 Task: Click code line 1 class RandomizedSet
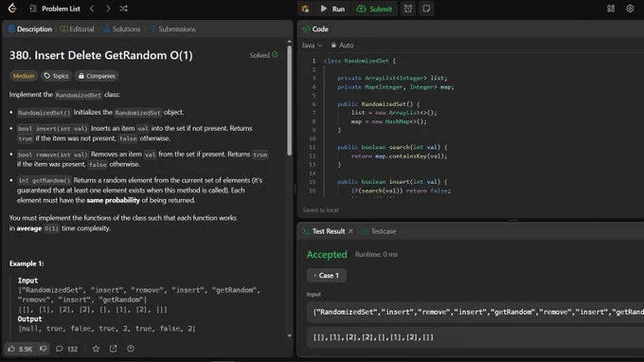[x=360, y=61]
